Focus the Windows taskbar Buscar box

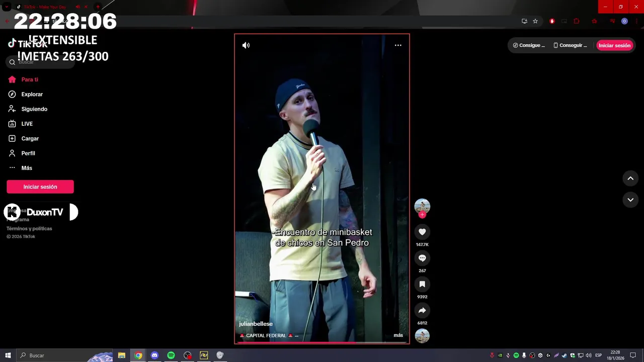pyautogui.click(x=65, y=355)
